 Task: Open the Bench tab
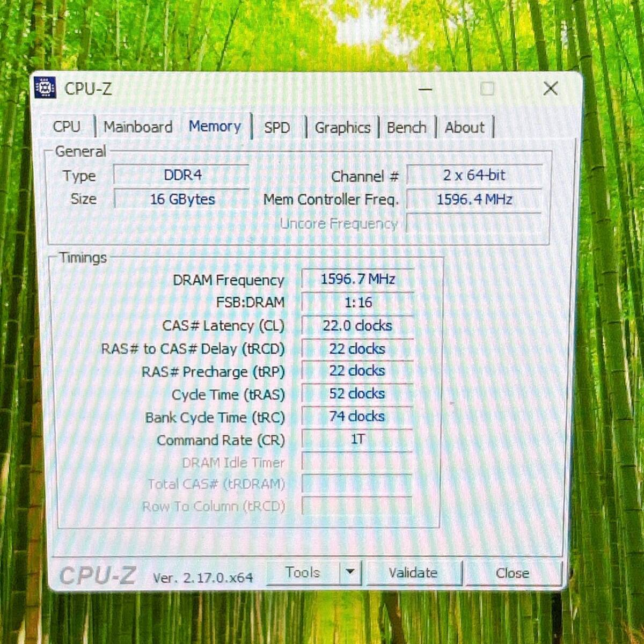pos(406,128)
